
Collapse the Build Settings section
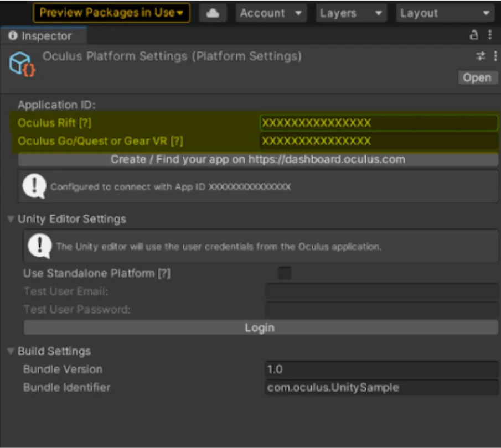11,351
